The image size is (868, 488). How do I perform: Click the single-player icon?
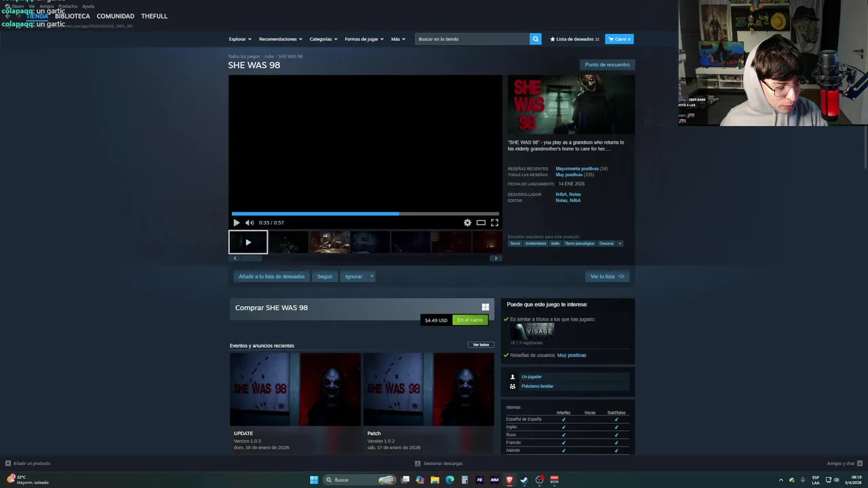tap(513, 377)
